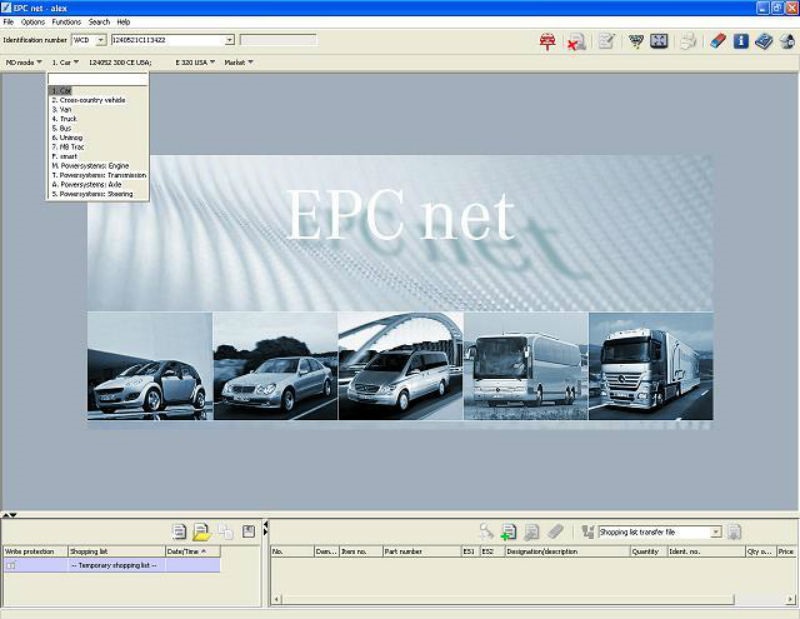Open the Market dropdown
The height and width of the screenshot is (619, 800).
click(239, 62)
